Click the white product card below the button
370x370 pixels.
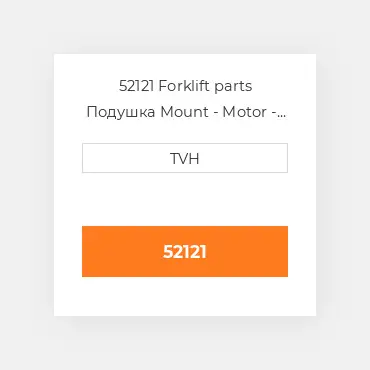[185, 296]
